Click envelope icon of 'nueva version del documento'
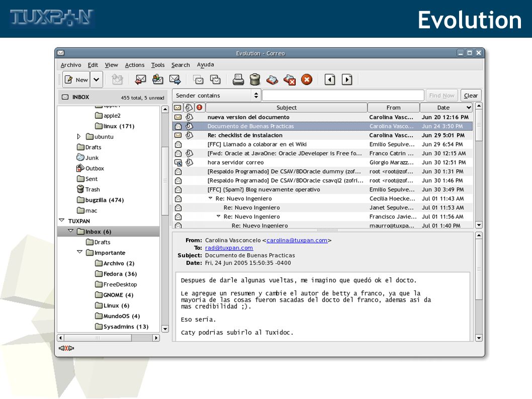532x399 pixels. point(178,117)
